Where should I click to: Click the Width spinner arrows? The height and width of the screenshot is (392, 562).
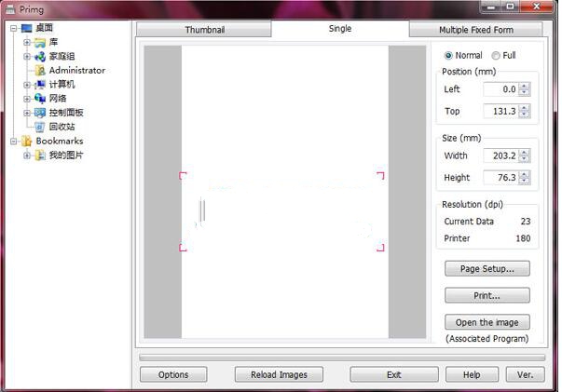coord(524,155)
